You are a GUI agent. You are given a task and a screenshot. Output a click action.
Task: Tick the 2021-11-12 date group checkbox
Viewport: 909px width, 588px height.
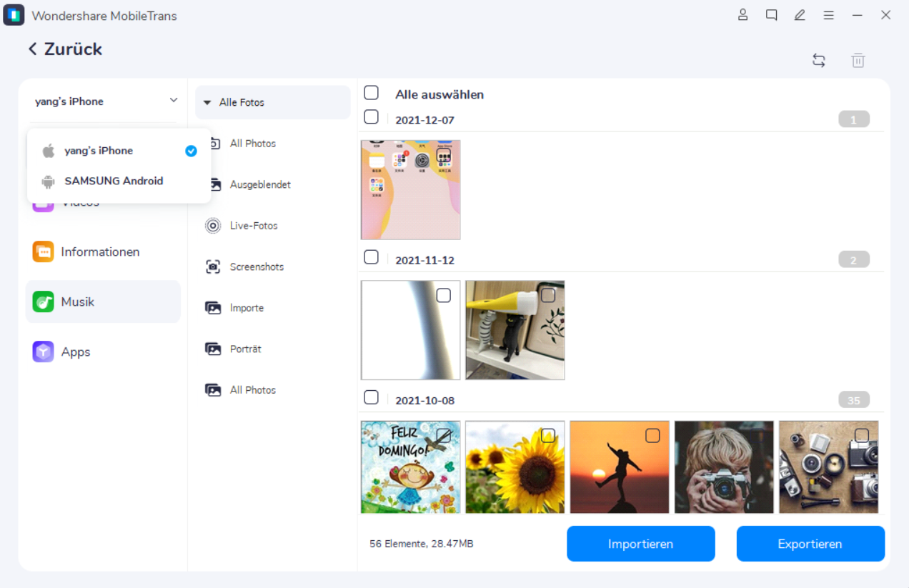[371, 256]
